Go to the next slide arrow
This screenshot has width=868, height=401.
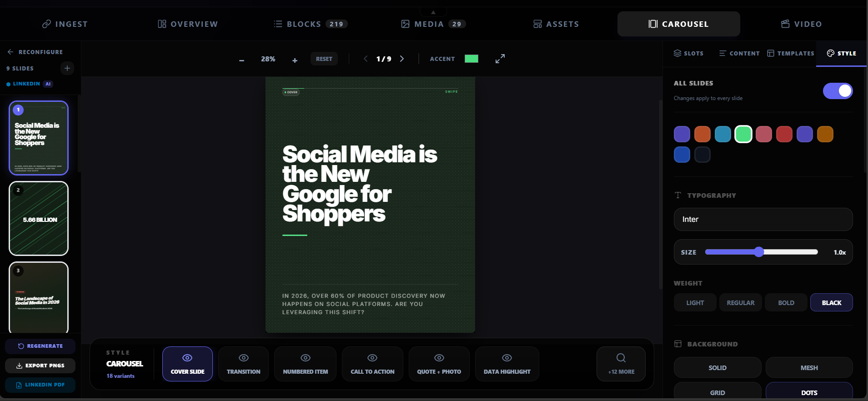(402, 59)
